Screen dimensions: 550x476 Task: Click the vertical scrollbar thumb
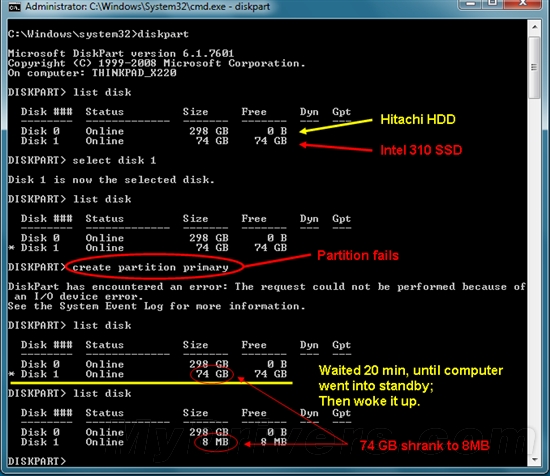pos(534,67)
